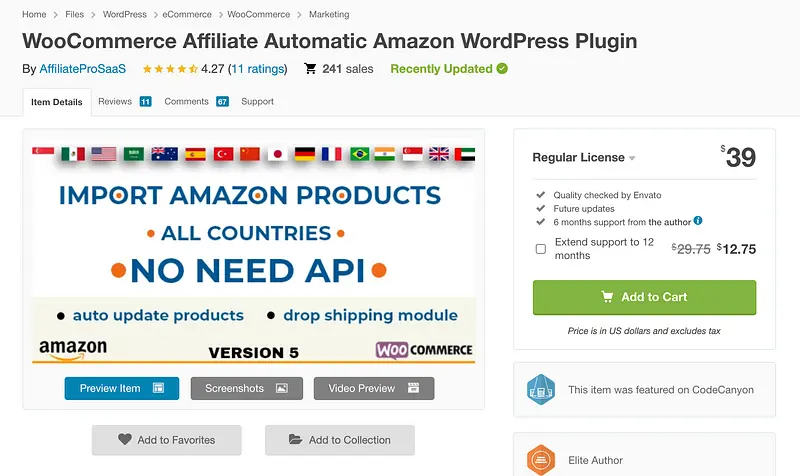Click the Import Amazon Products banner image
Image resolution: width=800 pixels, height=476 pixels.
click(254, 252)
